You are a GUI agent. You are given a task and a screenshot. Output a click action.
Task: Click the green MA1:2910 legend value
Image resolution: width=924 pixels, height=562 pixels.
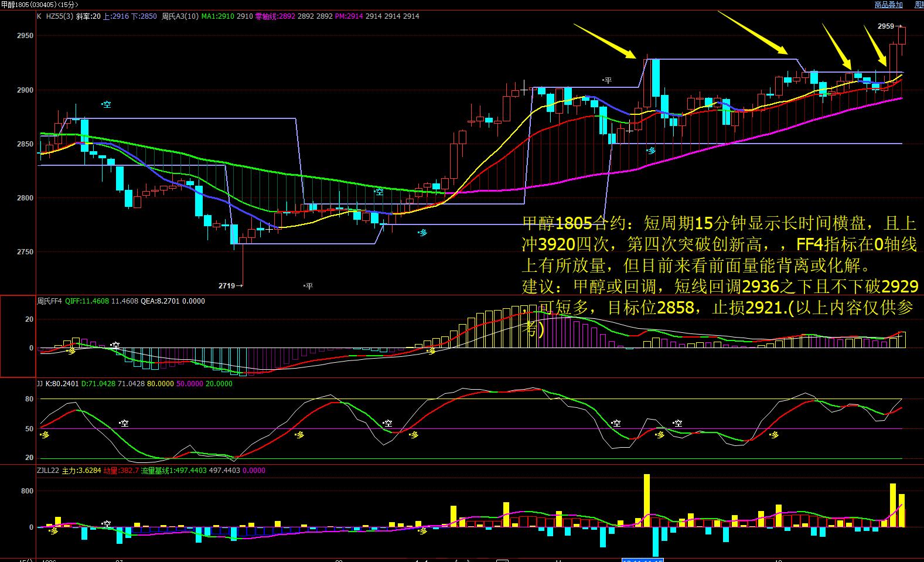pyautogui.click(x=219, y=16)
